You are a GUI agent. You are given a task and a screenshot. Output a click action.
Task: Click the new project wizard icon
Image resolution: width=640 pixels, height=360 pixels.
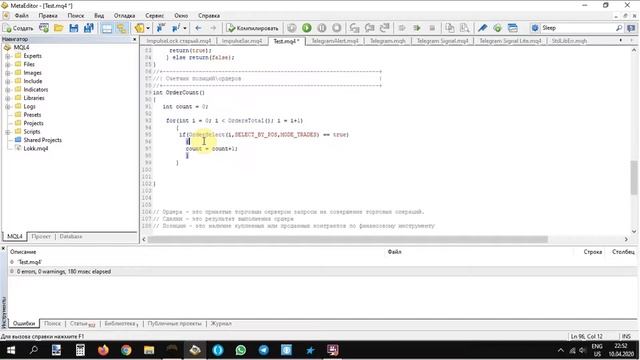click(x=44, y=28)
